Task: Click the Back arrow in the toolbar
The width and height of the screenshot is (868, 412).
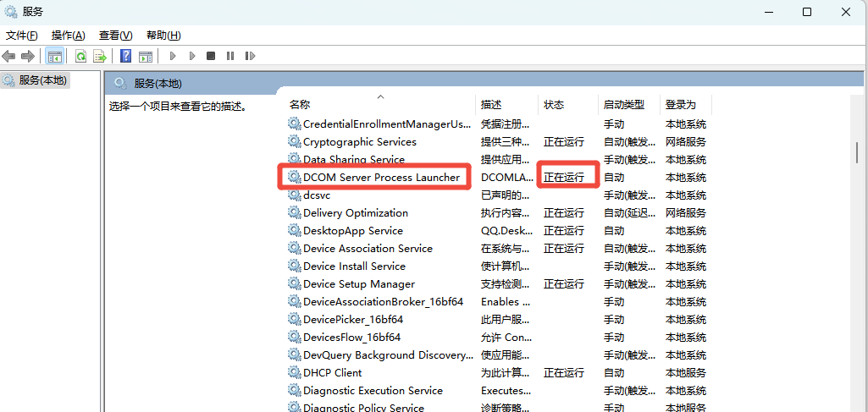Action: click(9, 57)
